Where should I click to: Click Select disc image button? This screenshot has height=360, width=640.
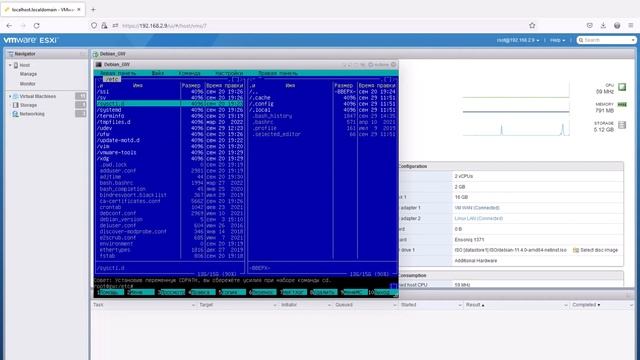click(x=596, y=250)
